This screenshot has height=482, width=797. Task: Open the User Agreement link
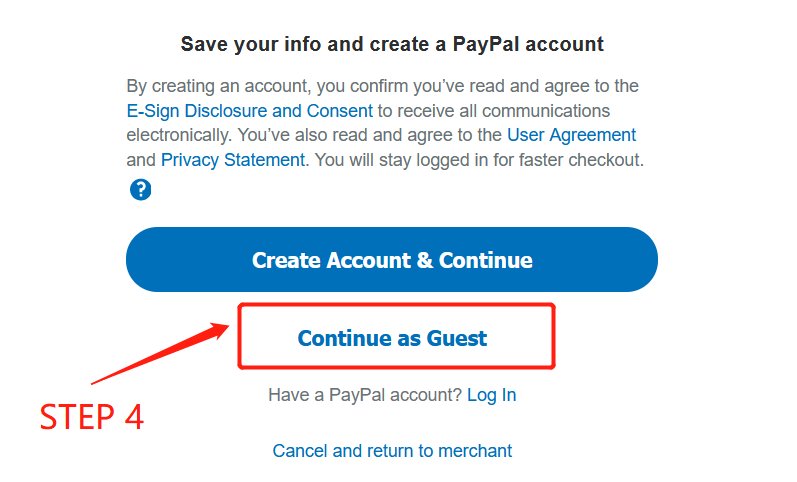coord(571,135)
